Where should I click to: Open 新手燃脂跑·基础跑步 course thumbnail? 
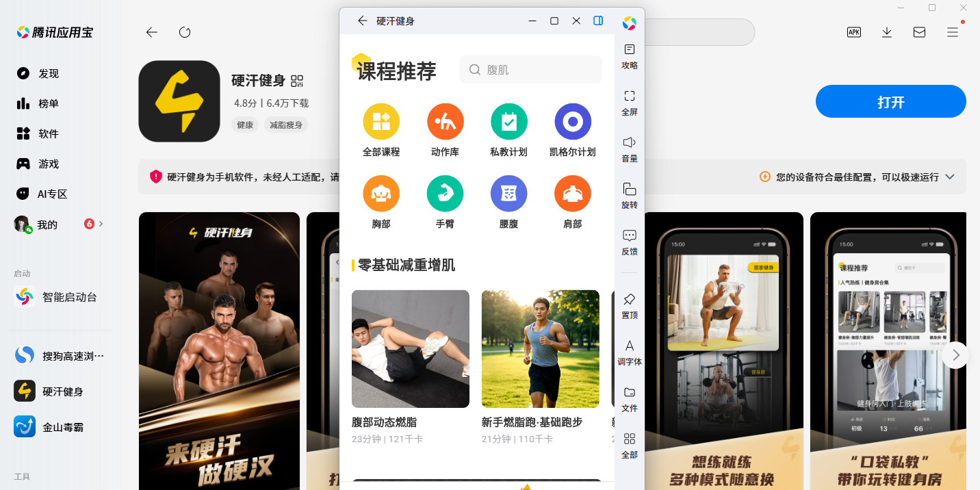coord(541,349)
